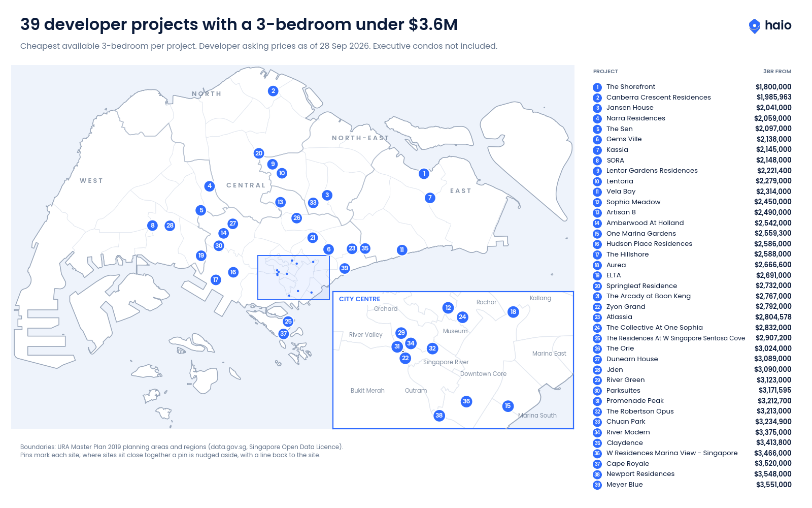Click map pin 17 on the map
This screenshot has width=812, height=508.
pyautogui.click(x=216, y=280)
